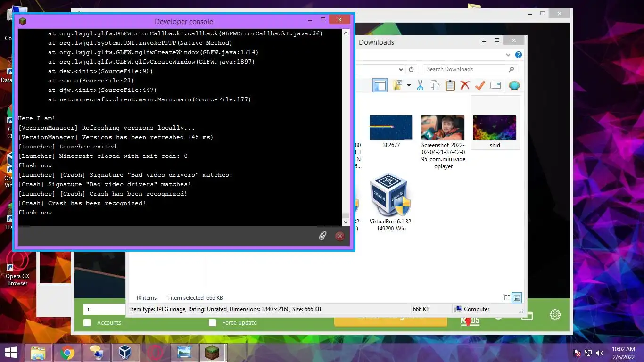644x362 pixels.
Task: Click the refresh button beside the address bar
Action: 411,69
